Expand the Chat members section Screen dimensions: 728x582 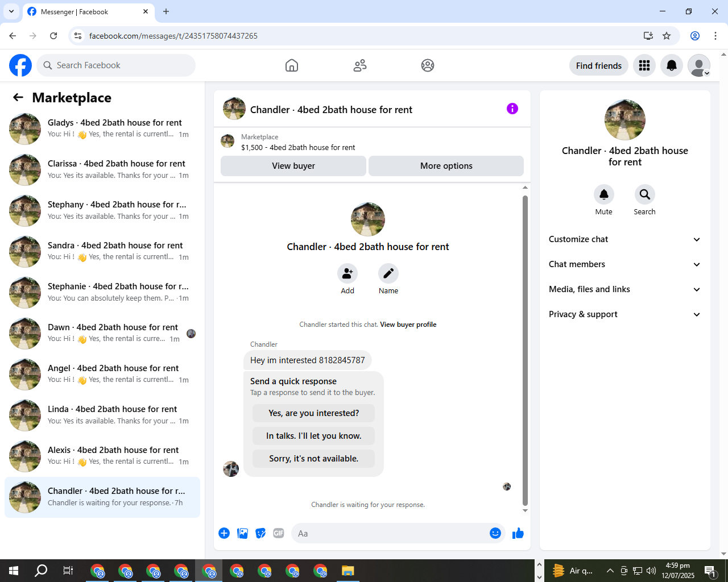tap(625, 264)
